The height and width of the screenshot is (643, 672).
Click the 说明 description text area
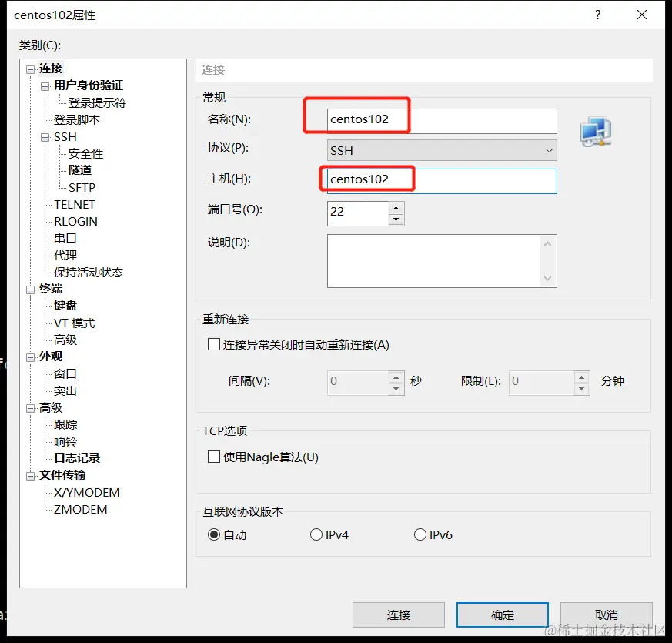tap(442, 260)
